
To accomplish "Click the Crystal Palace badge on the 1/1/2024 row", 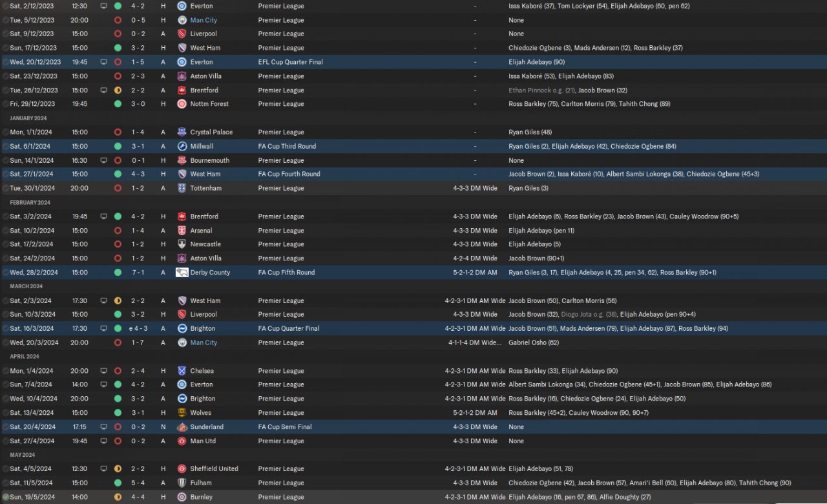I will pyautogui.click(x=182, y=132).
